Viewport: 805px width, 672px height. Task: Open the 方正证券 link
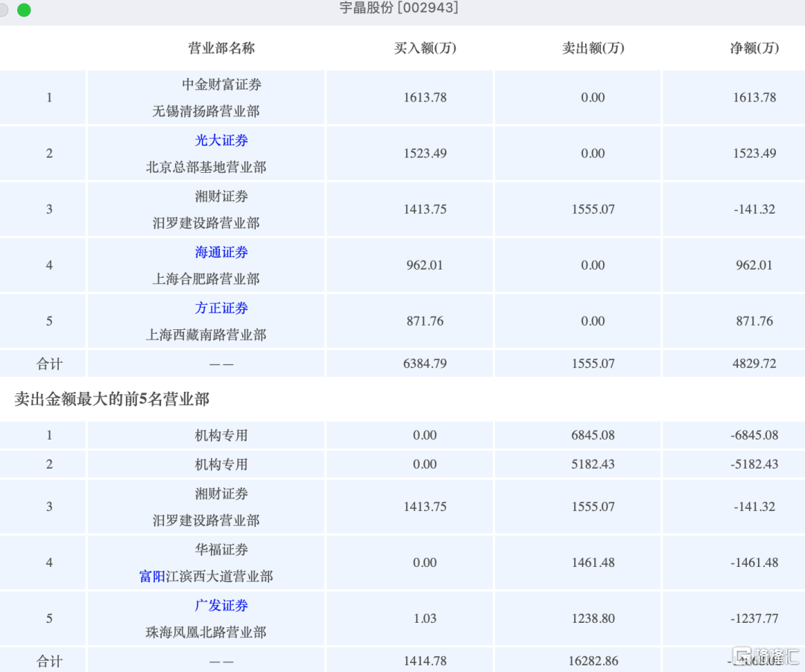point(221,308)
